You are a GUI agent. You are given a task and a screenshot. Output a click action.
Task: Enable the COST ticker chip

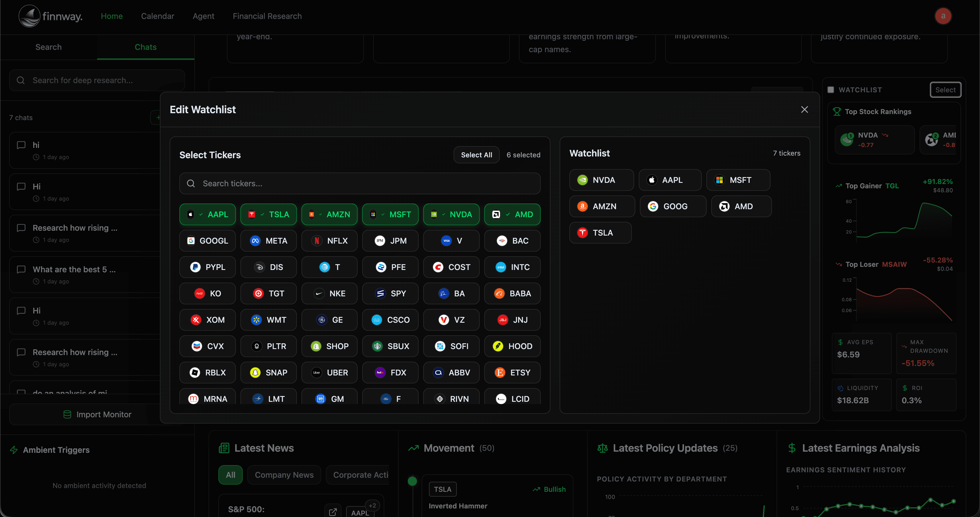click(x=451, y=267)
